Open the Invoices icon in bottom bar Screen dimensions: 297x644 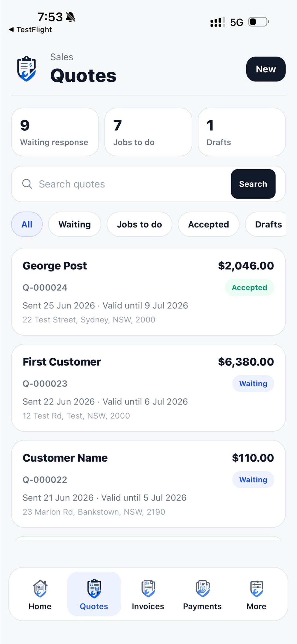148,588
